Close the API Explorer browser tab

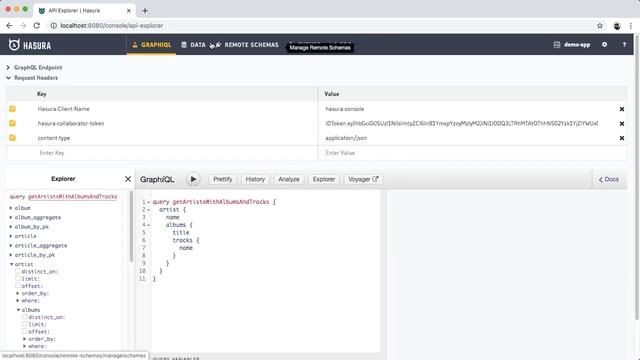[129, 11]
